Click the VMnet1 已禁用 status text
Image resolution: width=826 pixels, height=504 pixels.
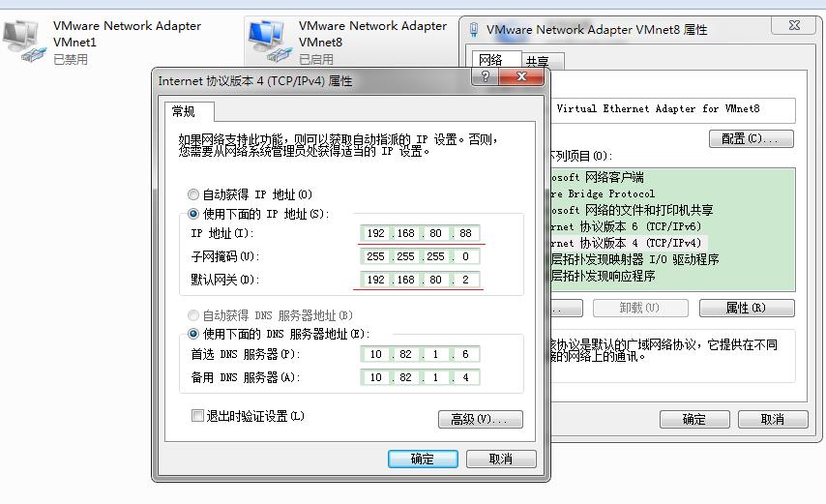71,59
